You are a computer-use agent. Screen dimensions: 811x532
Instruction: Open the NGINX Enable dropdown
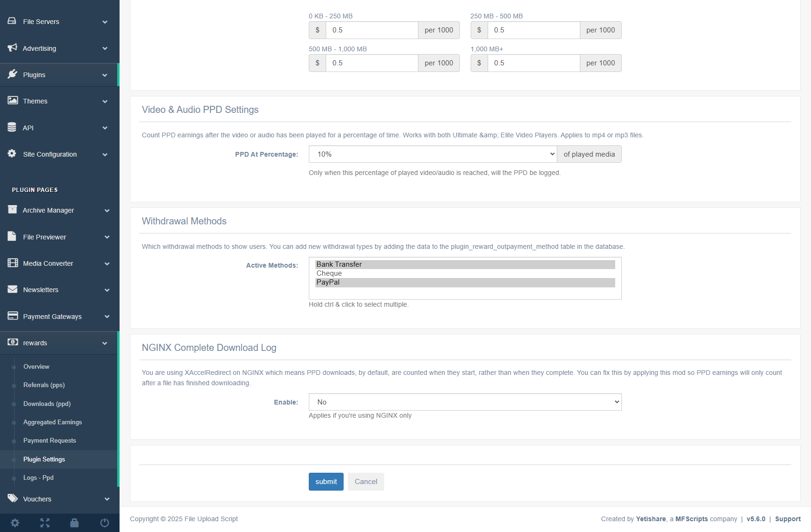465,402
